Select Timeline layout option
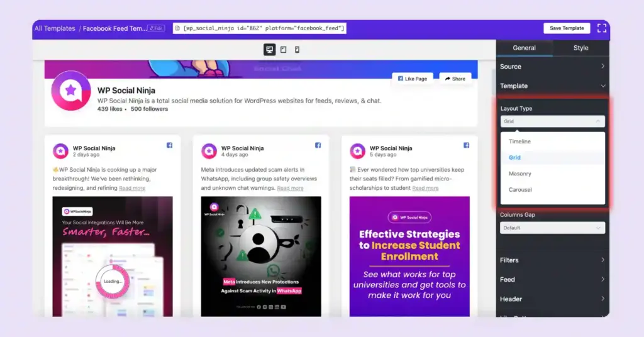 pos(552,141)
